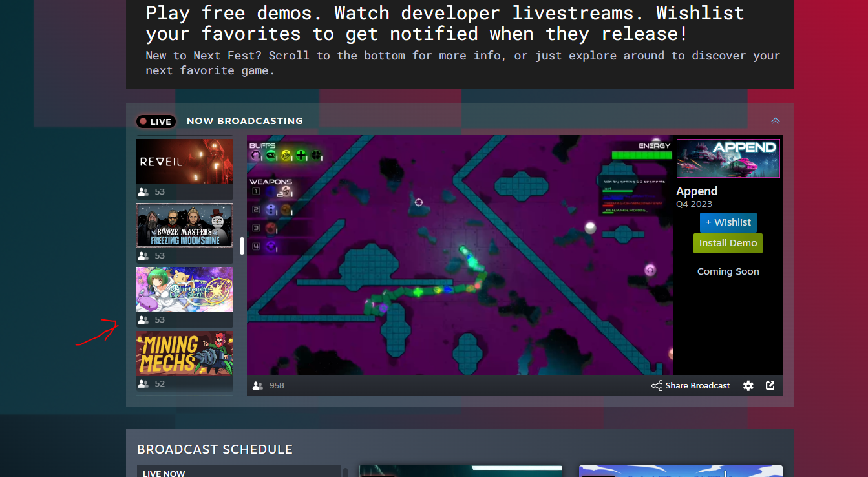Click the Coming Soon label
868x477 pixels.
coord(728,271)
